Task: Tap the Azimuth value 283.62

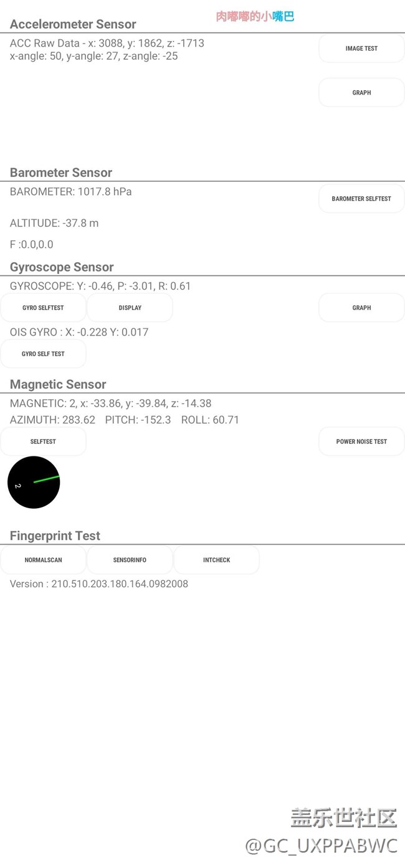Action: (79, 420)
